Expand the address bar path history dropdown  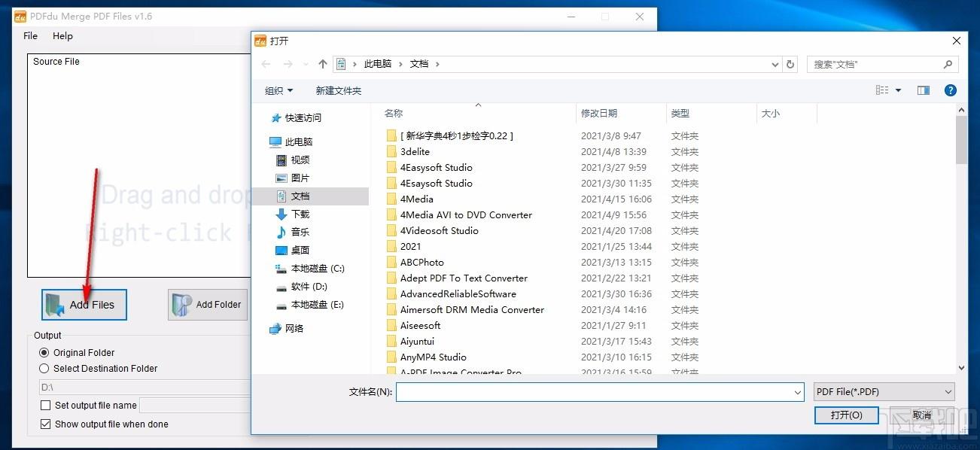pyautogui.click(x=775, y=65)
